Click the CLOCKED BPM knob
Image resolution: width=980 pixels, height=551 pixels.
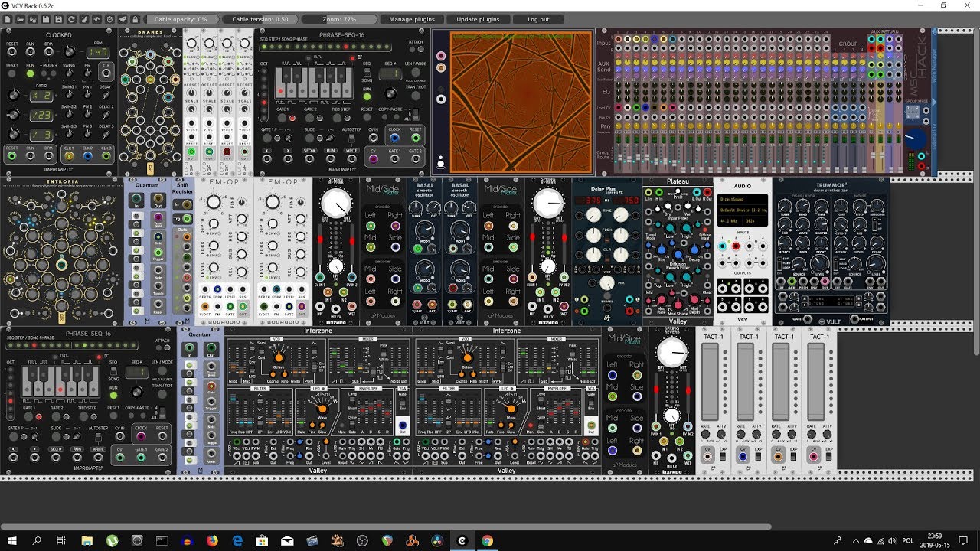click(70, 51)
